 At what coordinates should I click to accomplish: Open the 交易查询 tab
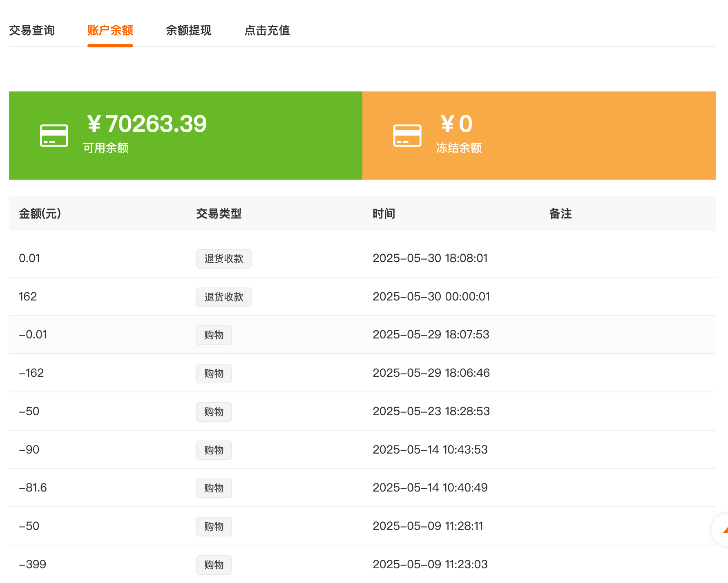(x=32, y=31)
